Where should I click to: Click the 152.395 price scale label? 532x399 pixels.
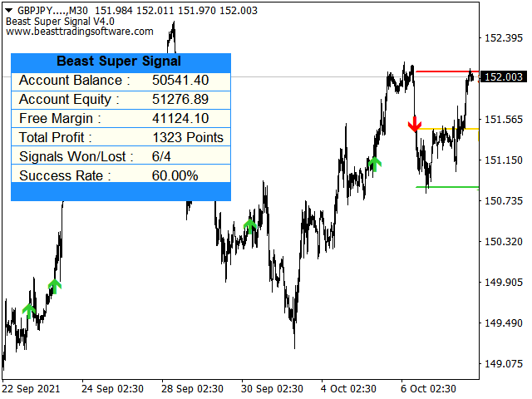pos(504,37)
